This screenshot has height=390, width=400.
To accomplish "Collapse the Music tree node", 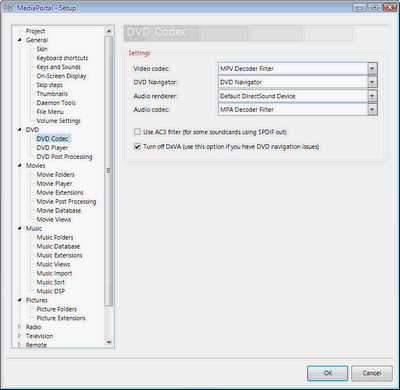I will [x=20, y=228].
